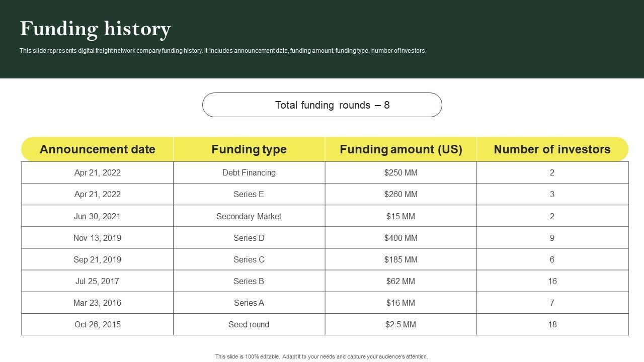Click the Announcement date column header
The image size is (644, 362).
(x=98, y=149)
